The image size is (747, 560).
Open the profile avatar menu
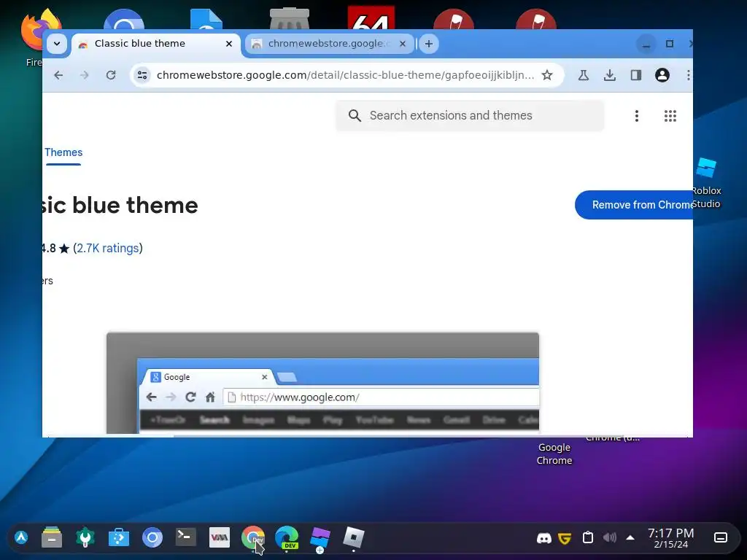[662, 75]
